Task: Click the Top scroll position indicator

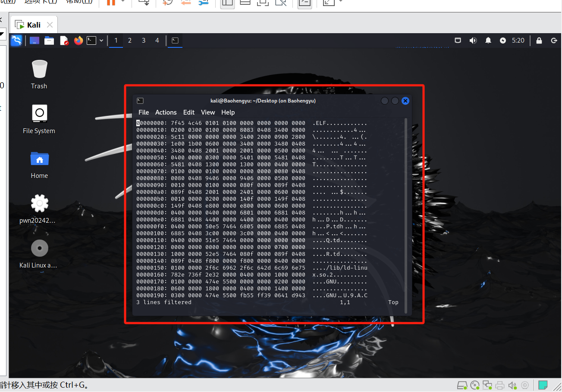Action: coord(393,302)
